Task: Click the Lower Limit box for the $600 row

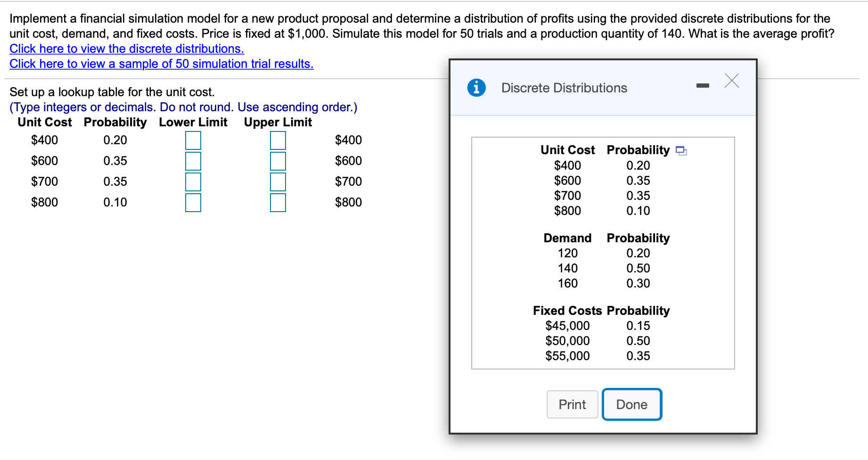Action: click(193, 160)
